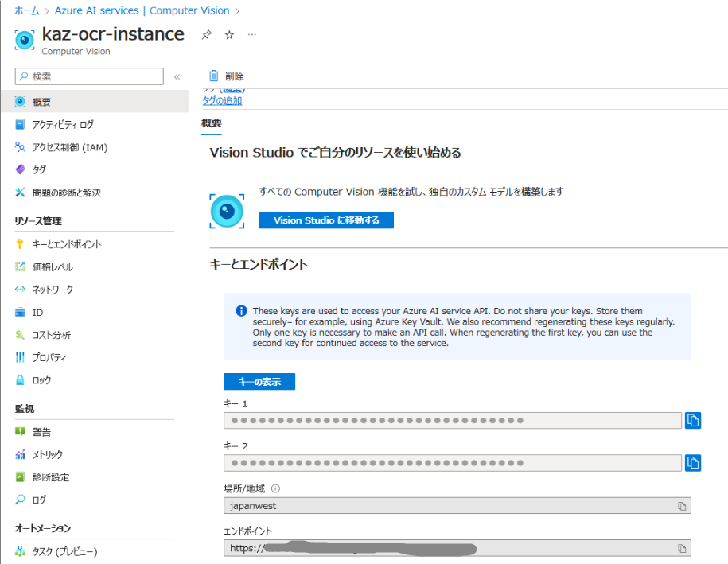The image size is (728, 564).
Task: Copy the エンドポイント URL
Action: [682, 549]
